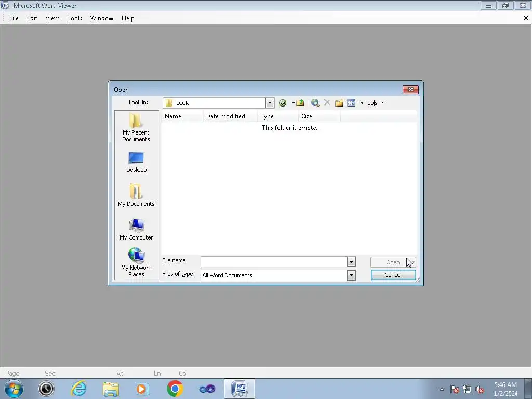Select My Network Places shortcut
532x399 pixels.
[136, 262]
